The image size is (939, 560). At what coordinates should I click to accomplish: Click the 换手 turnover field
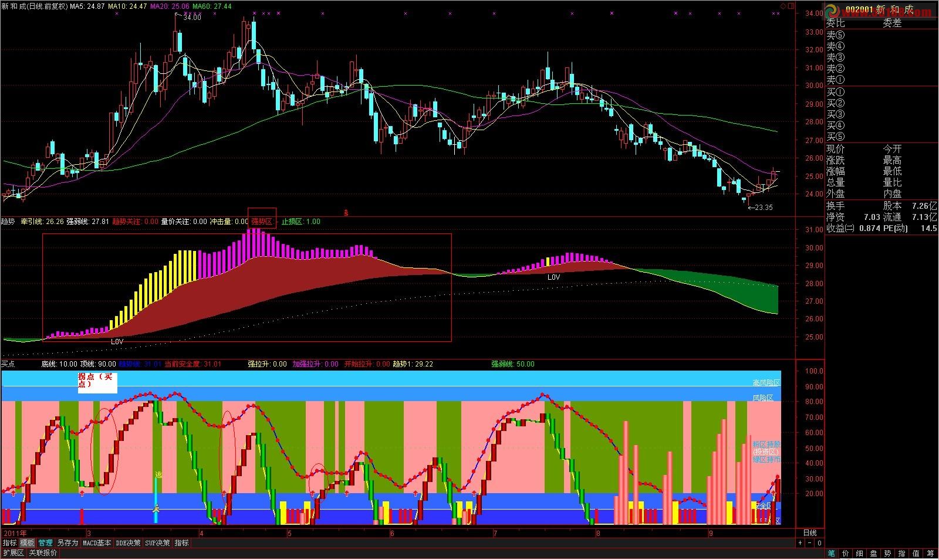click(x=836, y=206)
